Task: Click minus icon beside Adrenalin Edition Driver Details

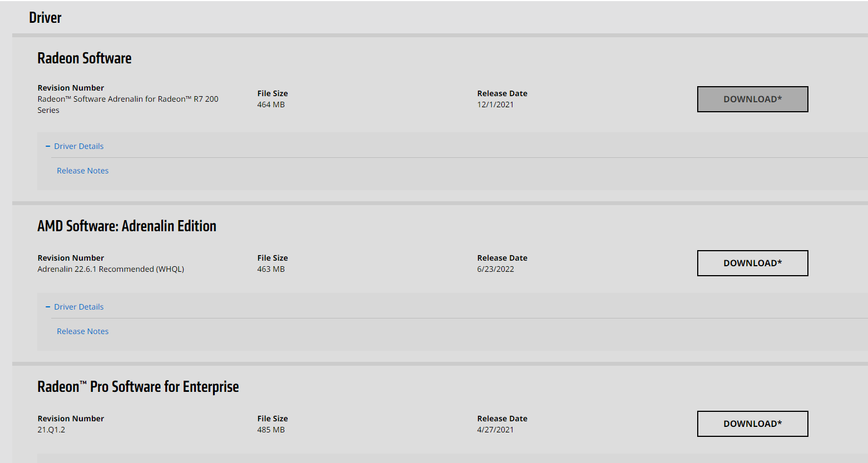Action: click(x=48, y=307)
